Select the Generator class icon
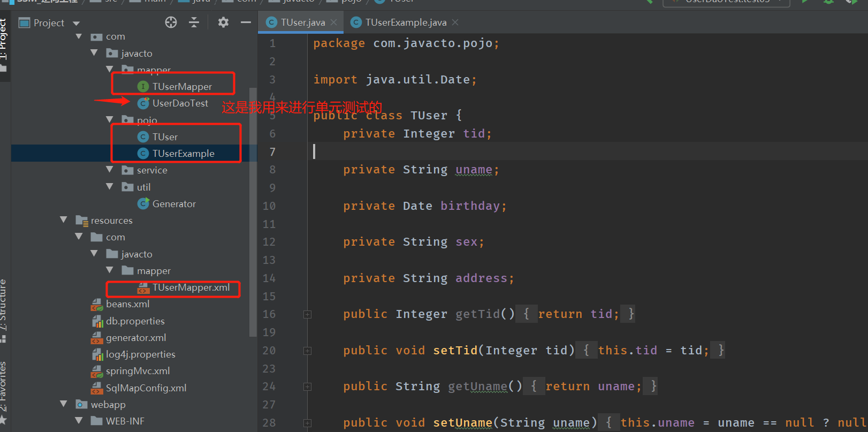Viewport: 868px width, 432px height. pos(143,203)
